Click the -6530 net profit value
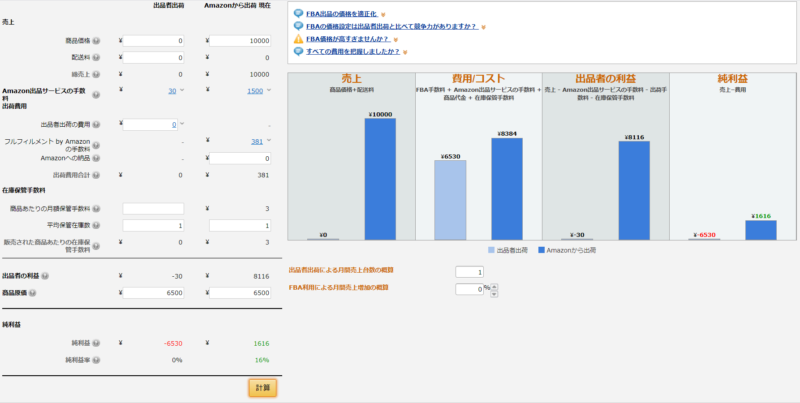The image size is (800, 403). coord(173,343)
